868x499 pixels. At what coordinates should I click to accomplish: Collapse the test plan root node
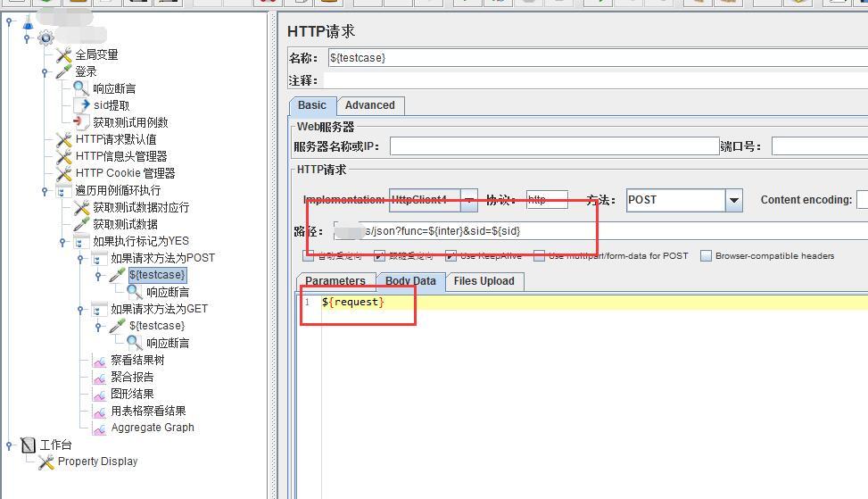pyautogui.click(x=9, y=21)
